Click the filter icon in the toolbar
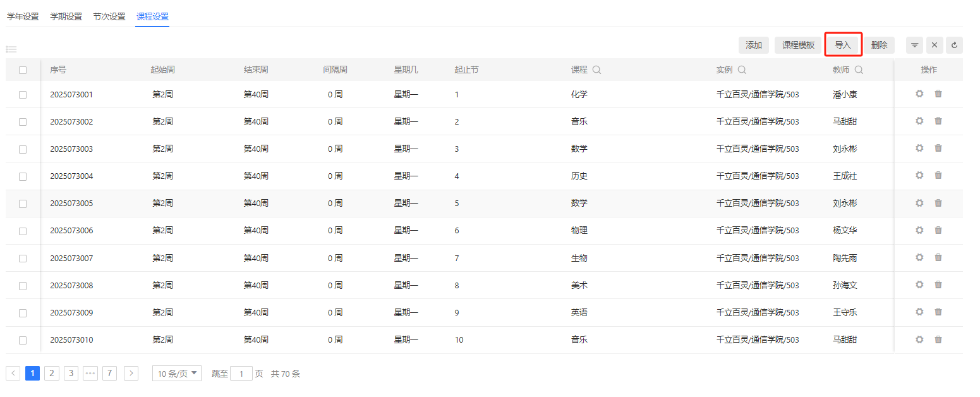 [914, 46]
